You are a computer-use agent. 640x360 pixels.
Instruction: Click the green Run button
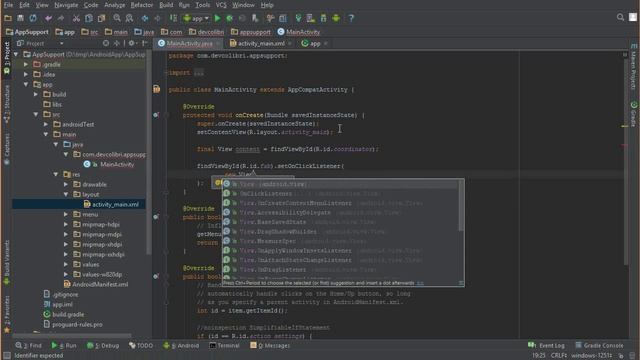click(218, 18)
